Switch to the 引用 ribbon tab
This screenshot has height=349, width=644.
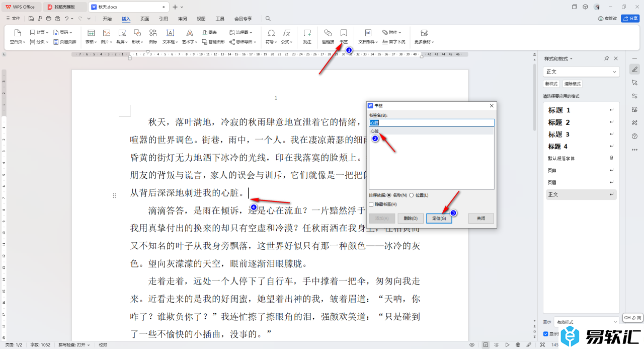[164, 19]
